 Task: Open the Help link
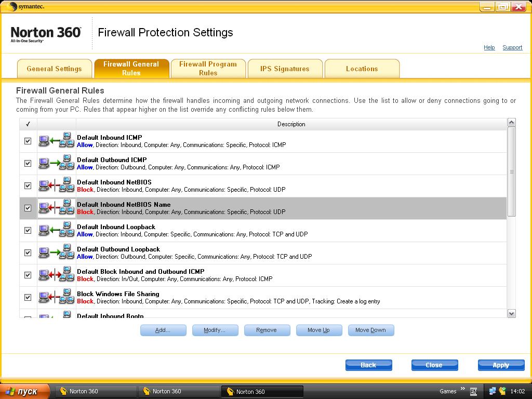coord(489,47)
